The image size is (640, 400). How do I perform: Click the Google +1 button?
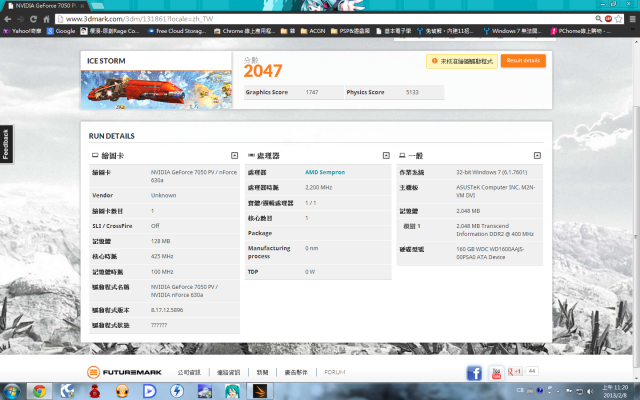pyautogui.click(x=515, y=371)
